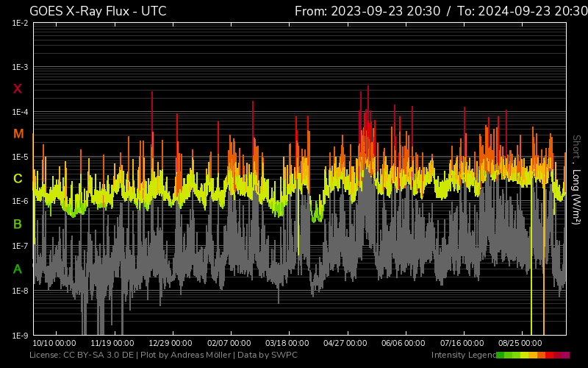This screenshot has width=588, height=368.
Task: Click the Intensity Legend color bar
Action: coord(533,355)
